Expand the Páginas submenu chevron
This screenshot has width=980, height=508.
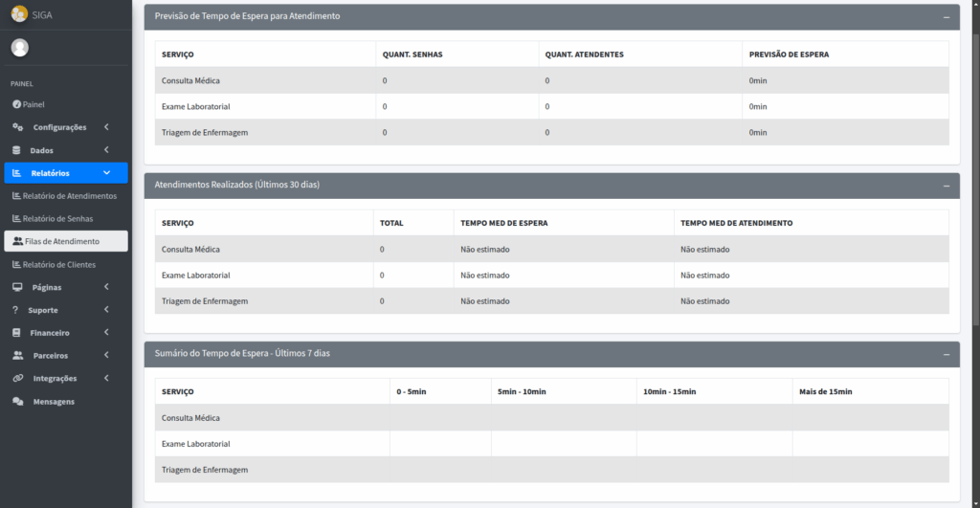pyautogui.click(x=106, y=287)
